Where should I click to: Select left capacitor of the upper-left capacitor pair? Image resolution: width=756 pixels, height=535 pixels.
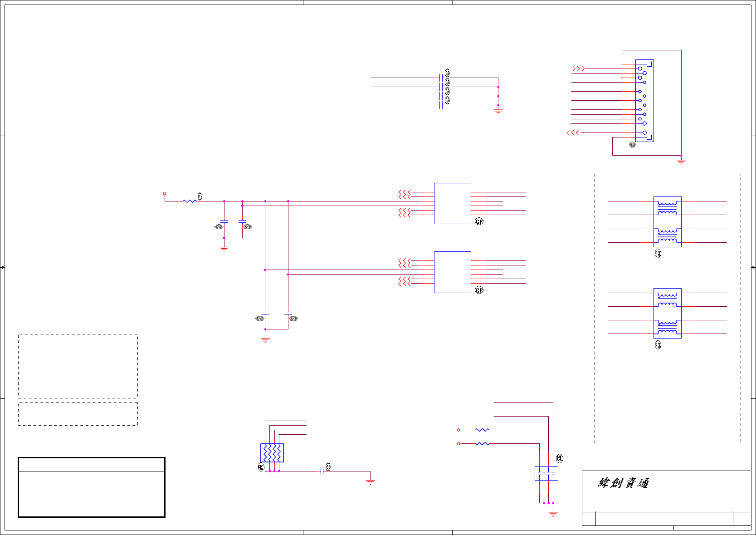pos(224,221)
